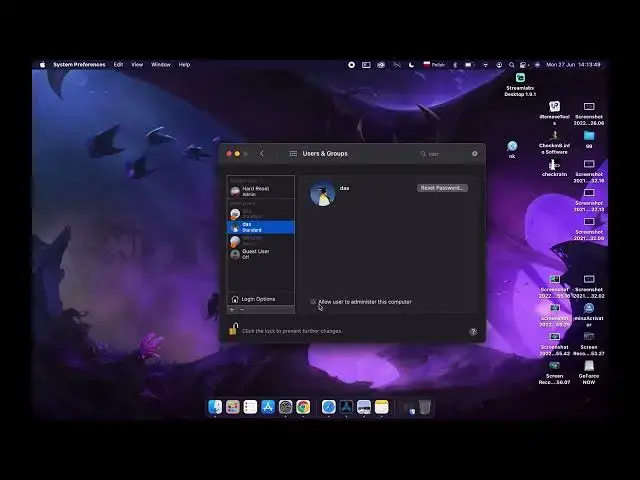
Task: Click the date and time clock
Action: pyautogui.click(x=573, y=64)
